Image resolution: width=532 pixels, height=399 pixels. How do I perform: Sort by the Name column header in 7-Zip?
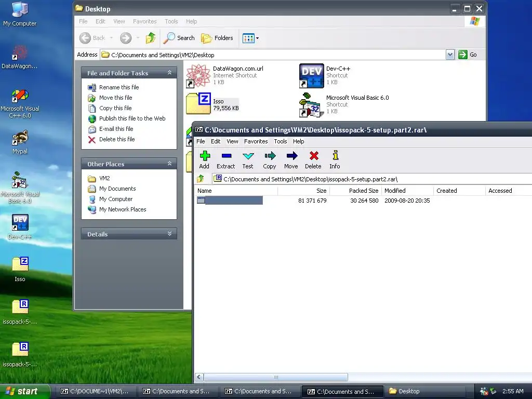click(236, 191)
